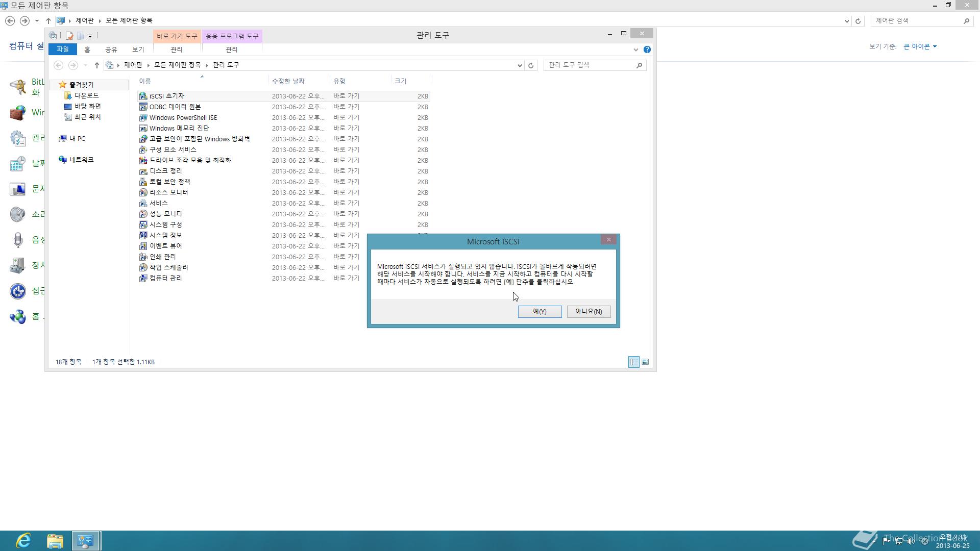Open the quick access toolbar customize dropdown
The height and width of the screenshot is (551, 980).
click(x=90, y=36)
